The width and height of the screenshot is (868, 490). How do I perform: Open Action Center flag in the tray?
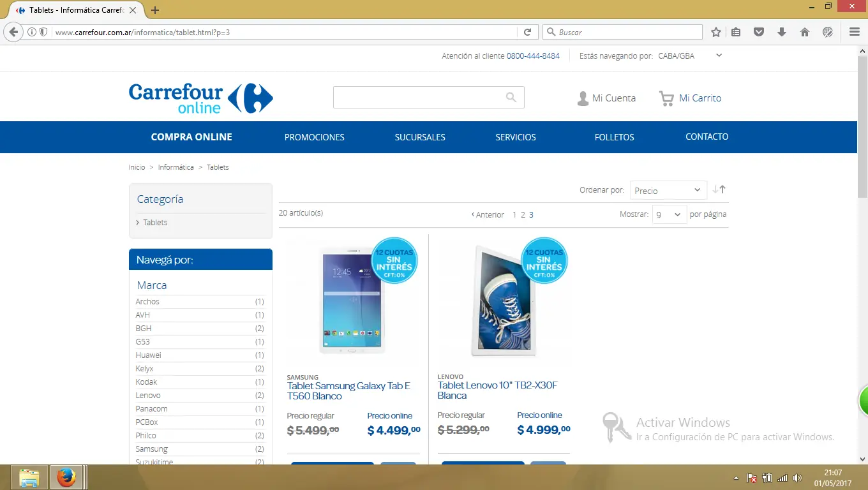pyautogui.click(x=752, y=478)
